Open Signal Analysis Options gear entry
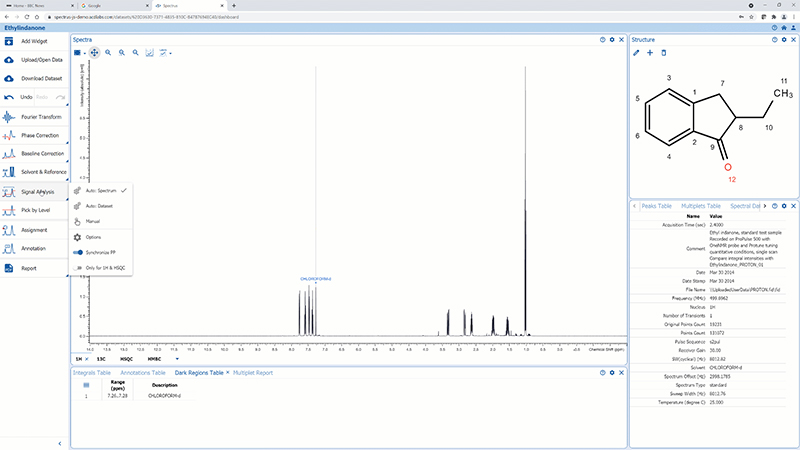This screenshot has height=450, width=800. tap(94, 237)
